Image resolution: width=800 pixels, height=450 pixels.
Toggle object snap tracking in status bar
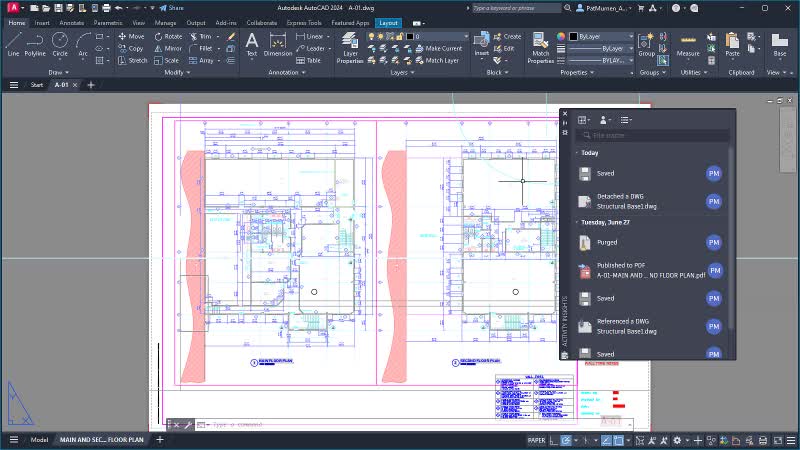[606, 440]
